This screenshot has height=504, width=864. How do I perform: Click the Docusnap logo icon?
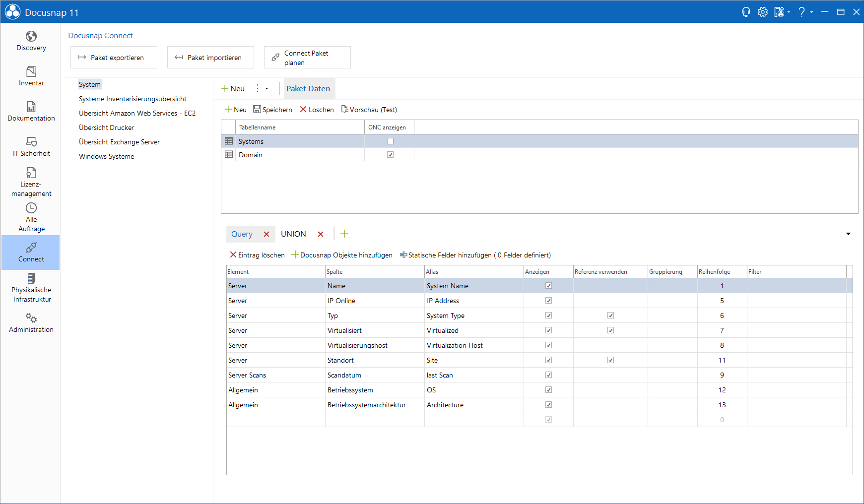tap(12, 12)
